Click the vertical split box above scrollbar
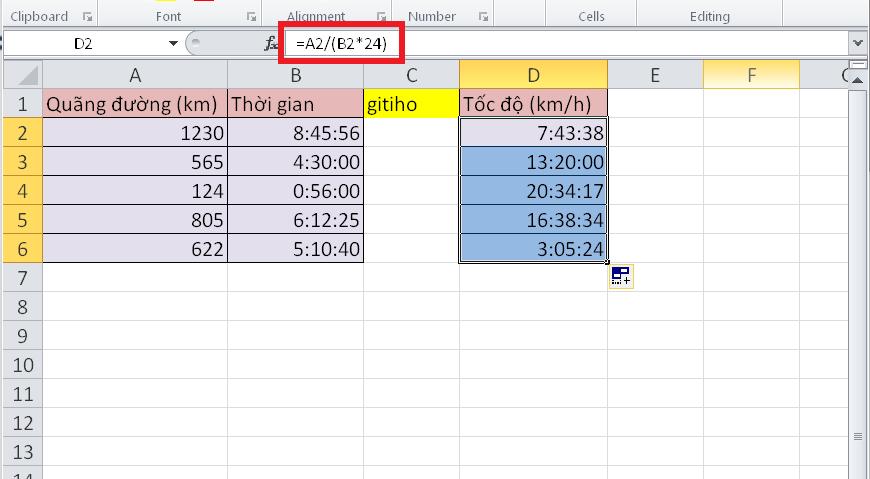870x479 pixels. coord(858,64)
